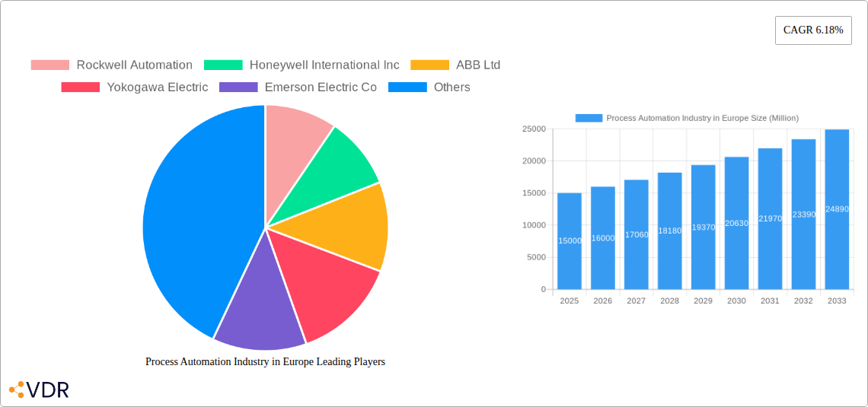The image size is (868, 407).
Task: Click the 2027 bar labeled 17060
Action: point(636,234)
